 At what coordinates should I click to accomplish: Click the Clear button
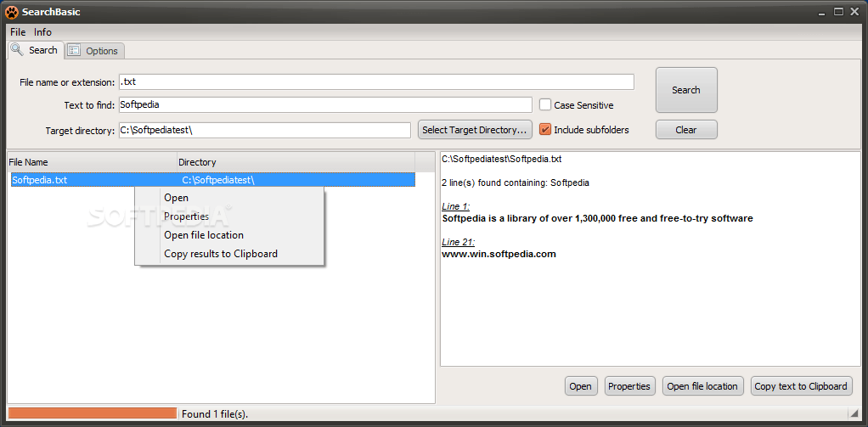[686, 130]
